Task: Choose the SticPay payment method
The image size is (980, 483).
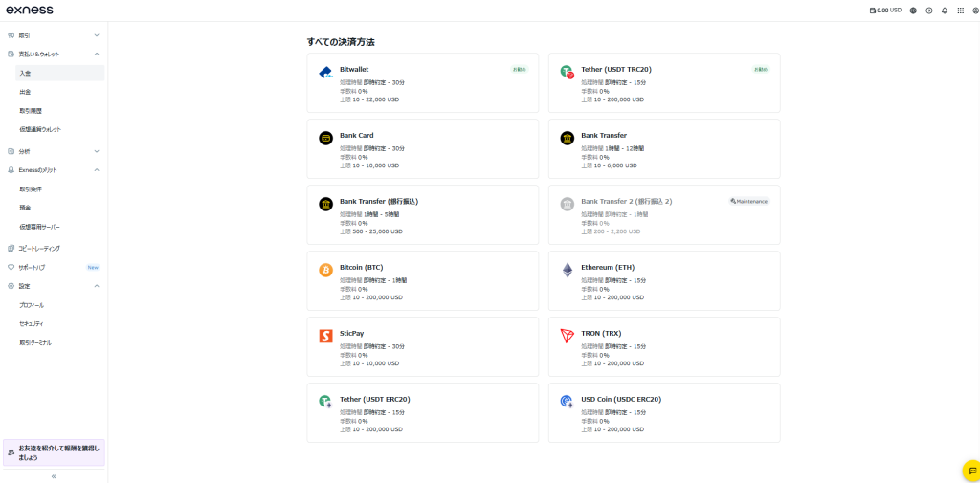Action: click(x=422, y=347)
